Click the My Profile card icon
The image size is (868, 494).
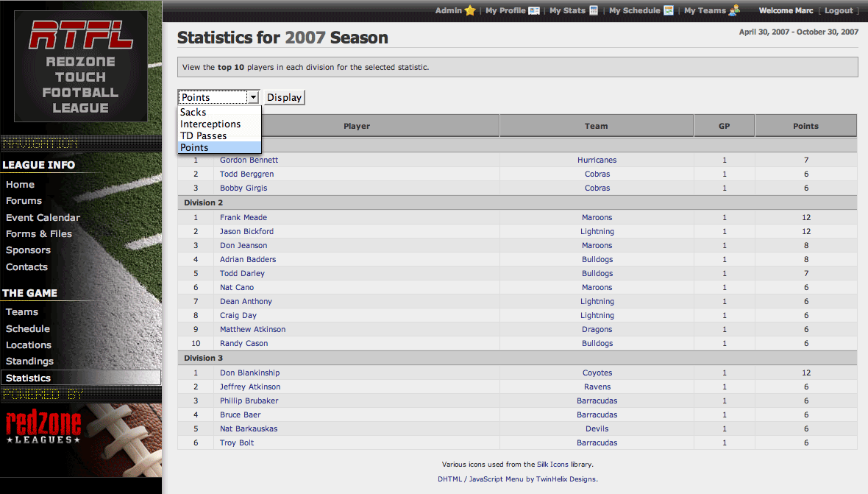pos(534,10)
